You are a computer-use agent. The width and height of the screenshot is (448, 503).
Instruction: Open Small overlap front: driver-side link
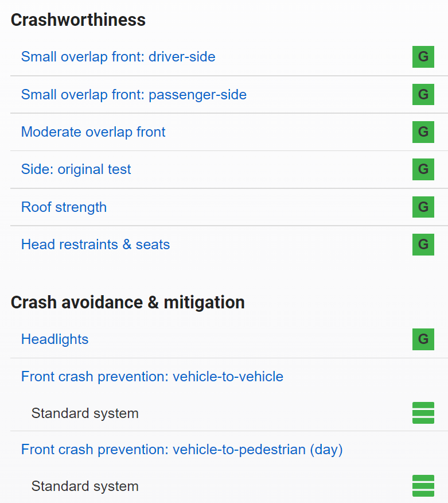coord(118,57)
